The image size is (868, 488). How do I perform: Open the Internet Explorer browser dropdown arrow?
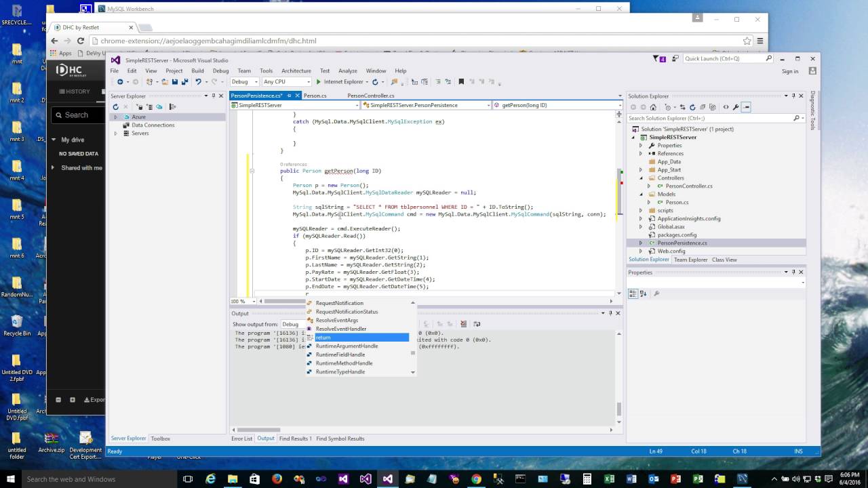367,82
